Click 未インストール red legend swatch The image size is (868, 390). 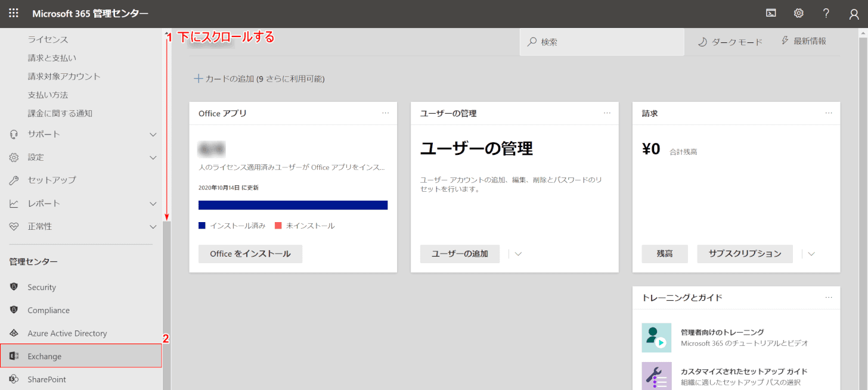(278, 226)
